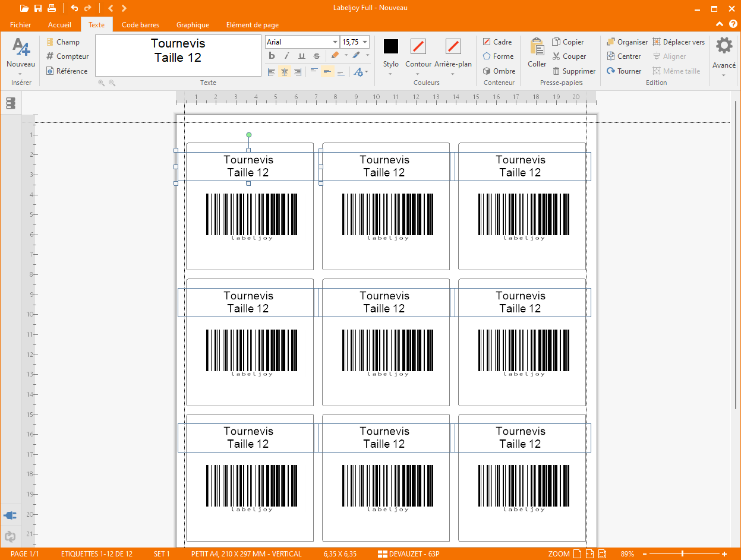
Task: Redo the last undone action
Action: 88,8
